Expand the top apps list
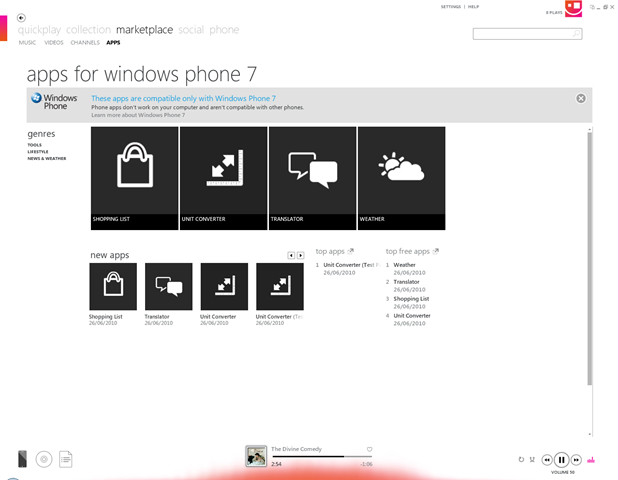 351,251
